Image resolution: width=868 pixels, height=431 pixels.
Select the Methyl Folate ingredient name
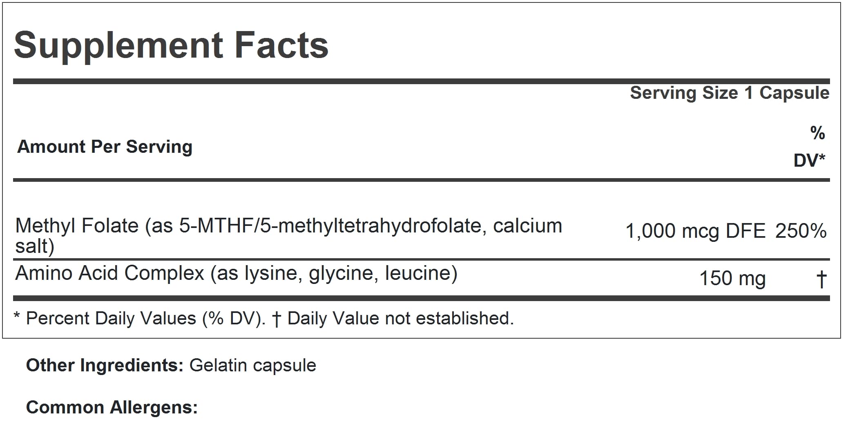click(77, 226)
